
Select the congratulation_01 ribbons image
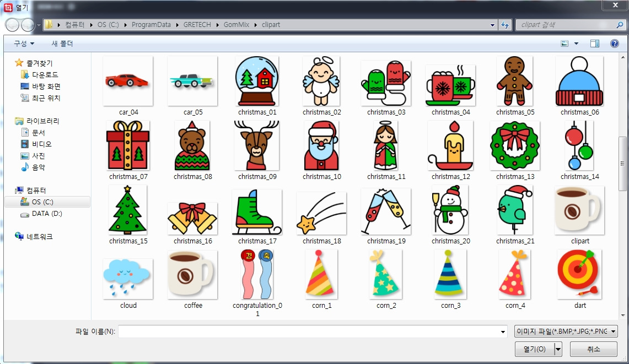pyautogui.click(x=257, y=274)
